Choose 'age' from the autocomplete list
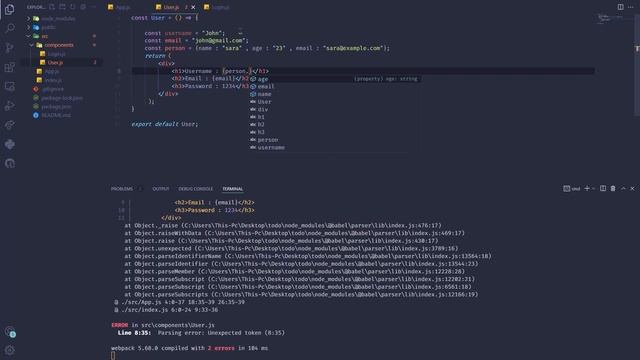 (x=335, y=79)
